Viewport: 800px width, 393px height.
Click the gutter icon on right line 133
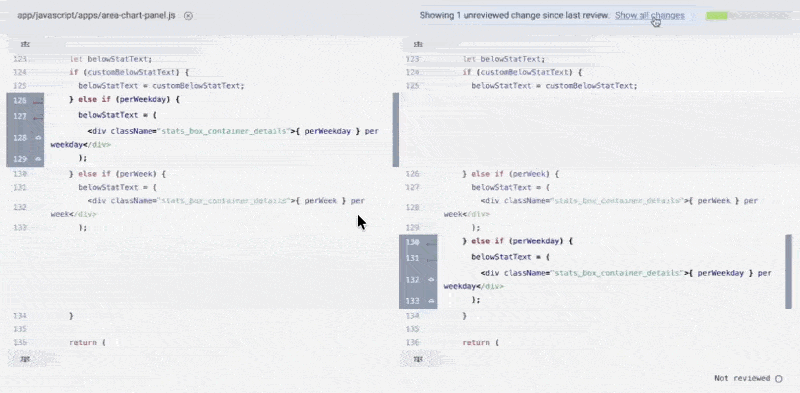[x=431, y=301]
